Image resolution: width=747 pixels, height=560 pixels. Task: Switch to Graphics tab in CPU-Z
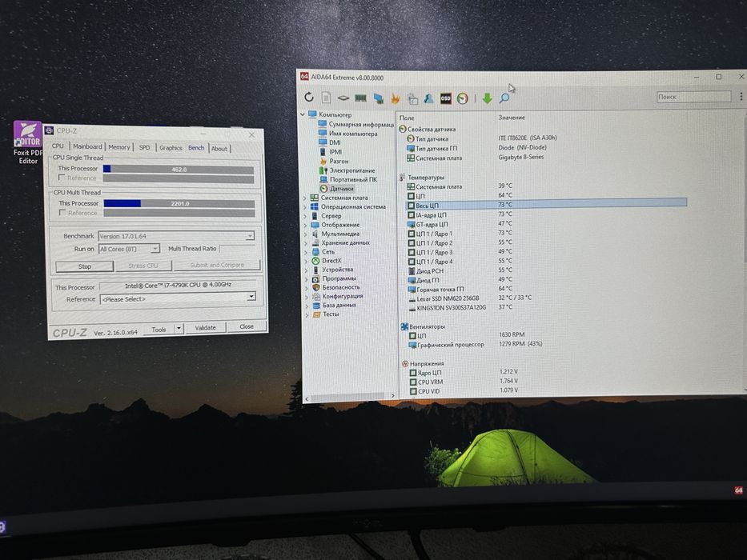click(171, 148)
